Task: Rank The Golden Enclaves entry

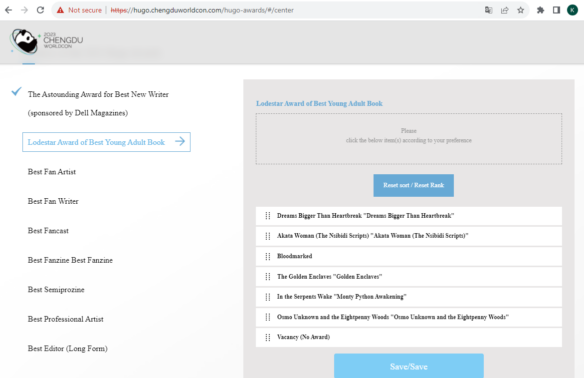Action: click(409, 277)
